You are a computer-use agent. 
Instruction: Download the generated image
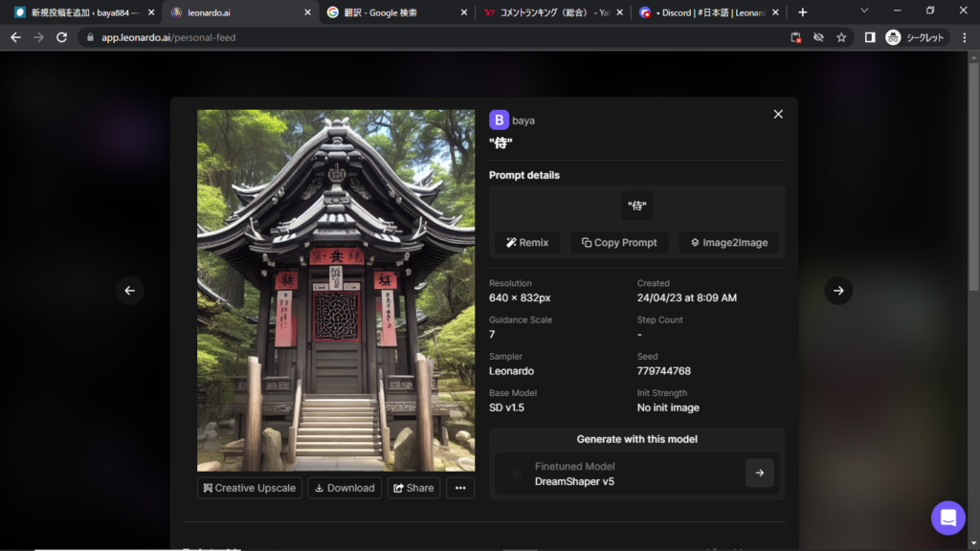pos(345,488)
